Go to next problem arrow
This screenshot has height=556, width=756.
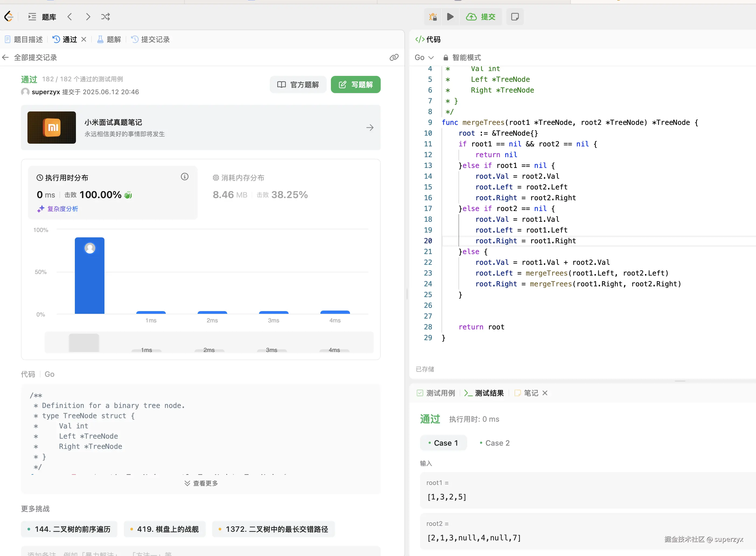click(88, 16)
